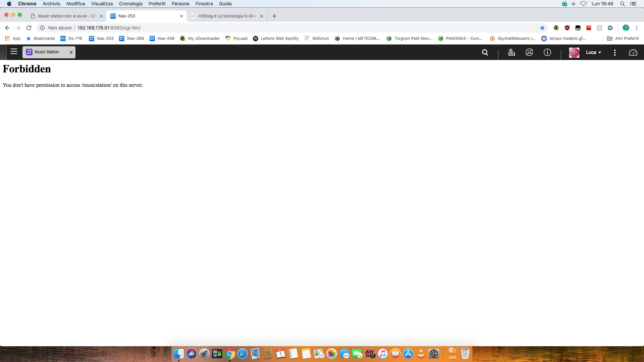
Task: Open the Lettore Web Spotify bookmark
Action: coord(276,39)
